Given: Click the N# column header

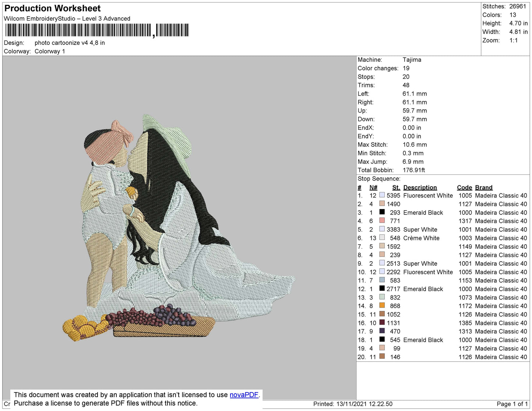Looking at the screenshot, I should pyautogui.click(x=373, y=187).
